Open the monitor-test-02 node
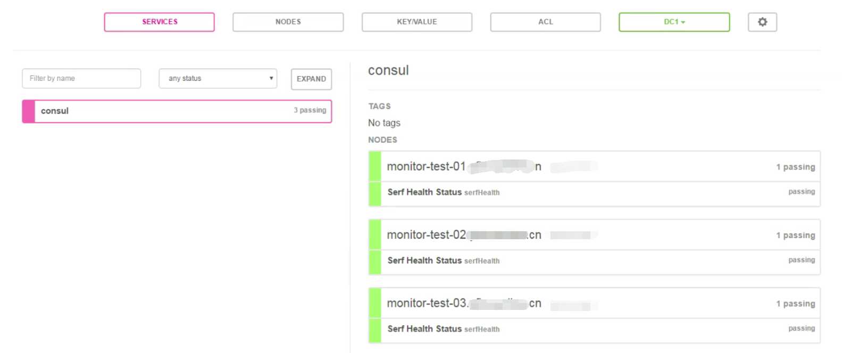Viewport: 868px width, 353px height. tap(427, 235)
